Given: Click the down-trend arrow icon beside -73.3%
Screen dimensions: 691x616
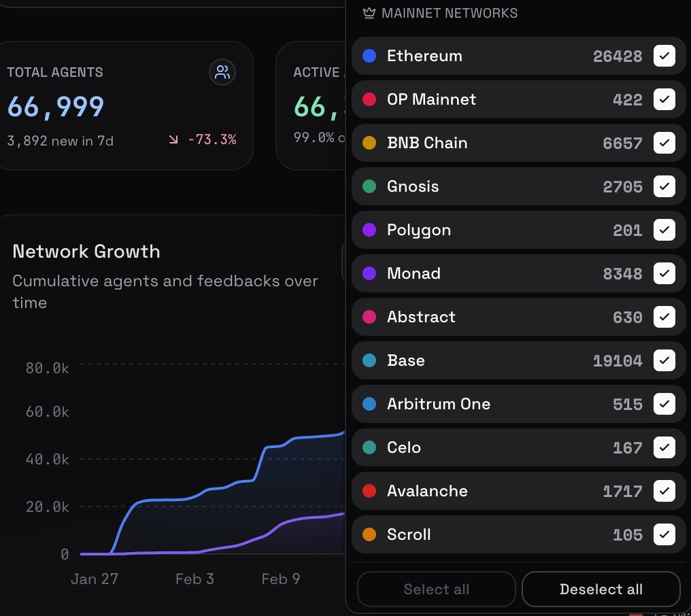Looking at the screenshot, I should pyautogui.click(x=173, y=139).
